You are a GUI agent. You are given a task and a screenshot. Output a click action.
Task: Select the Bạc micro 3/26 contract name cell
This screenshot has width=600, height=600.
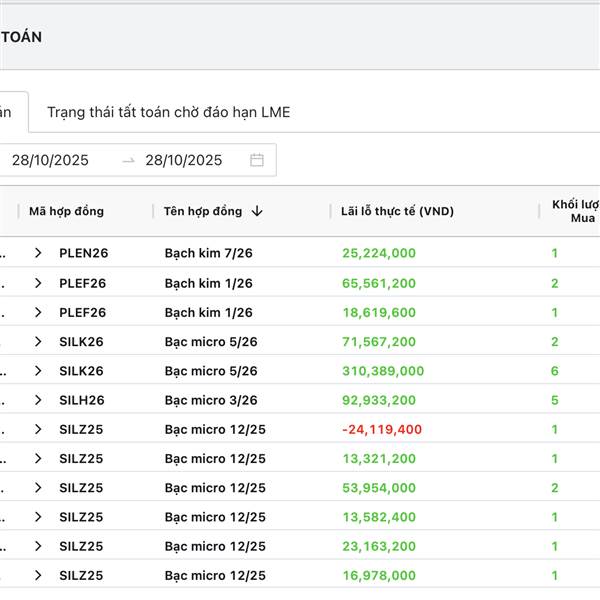coord(210,400)
